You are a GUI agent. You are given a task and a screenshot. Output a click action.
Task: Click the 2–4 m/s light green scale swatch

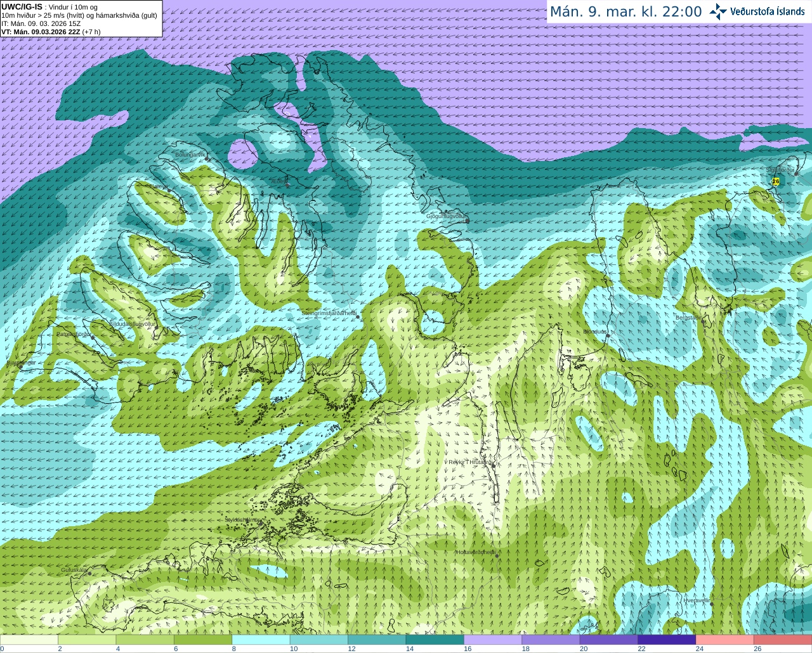pyautogui.click(x=87, y=640)
